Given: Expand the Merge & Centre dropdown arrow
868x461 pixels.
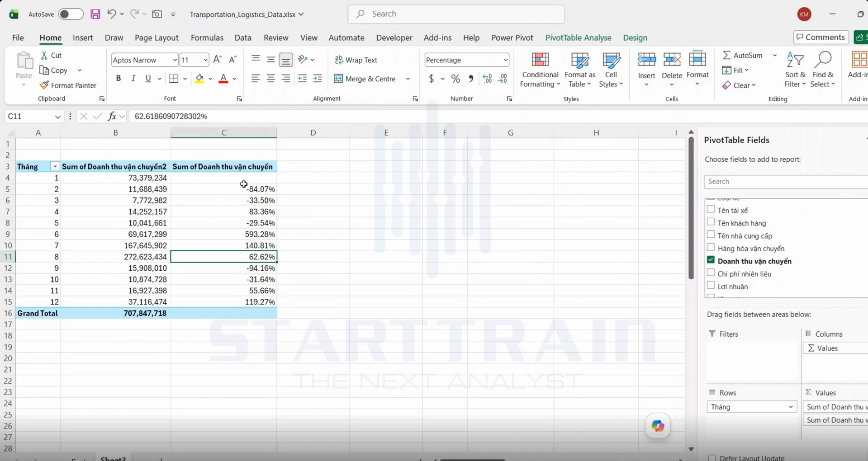Looking at the screenshot, I should click(x=408, y=79).
